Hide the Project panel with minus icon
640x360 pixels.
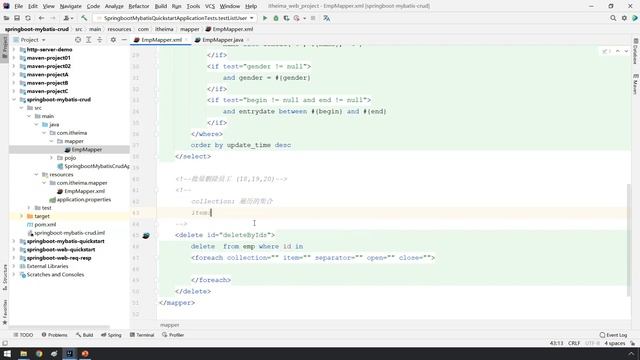pos(124,40)
